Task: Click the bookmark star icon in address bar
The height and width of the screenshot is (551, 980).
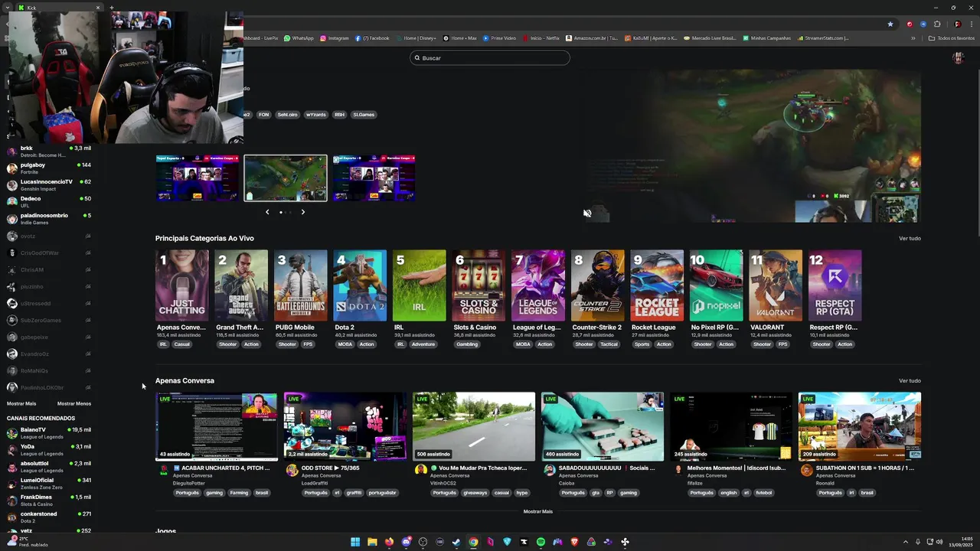Action: pos(890,24)
